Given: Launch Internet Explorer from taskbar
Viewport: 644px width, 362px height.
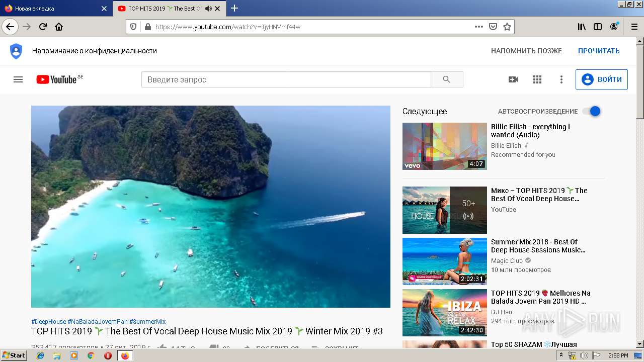Looking at the screenshot, I should pos(40,355).
